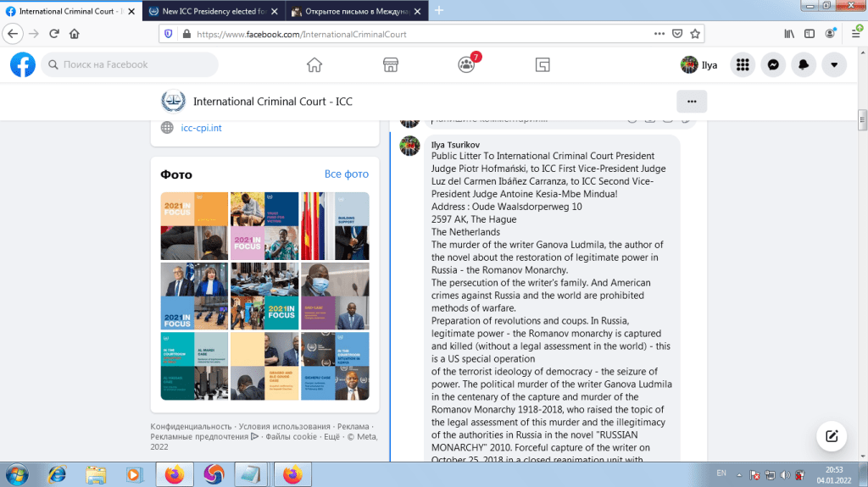Click the Facebook search field
This screenshot has height=487, width=868.
pos(130,64)
